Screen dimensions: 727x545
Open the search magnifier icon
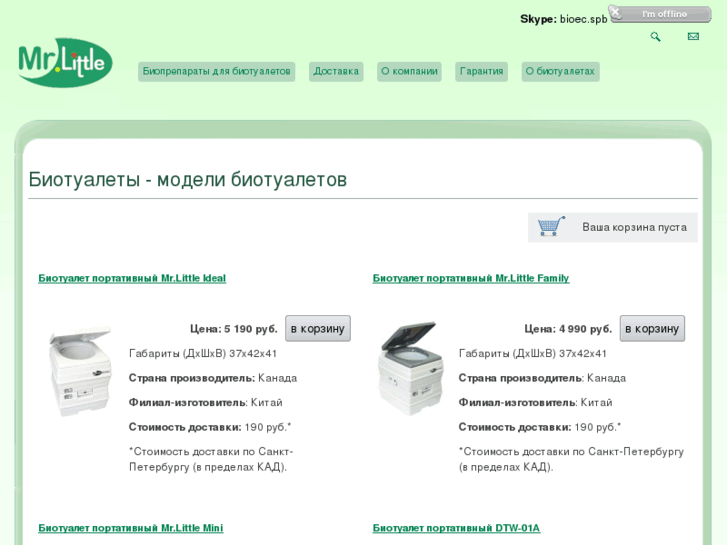coord(655,37)
